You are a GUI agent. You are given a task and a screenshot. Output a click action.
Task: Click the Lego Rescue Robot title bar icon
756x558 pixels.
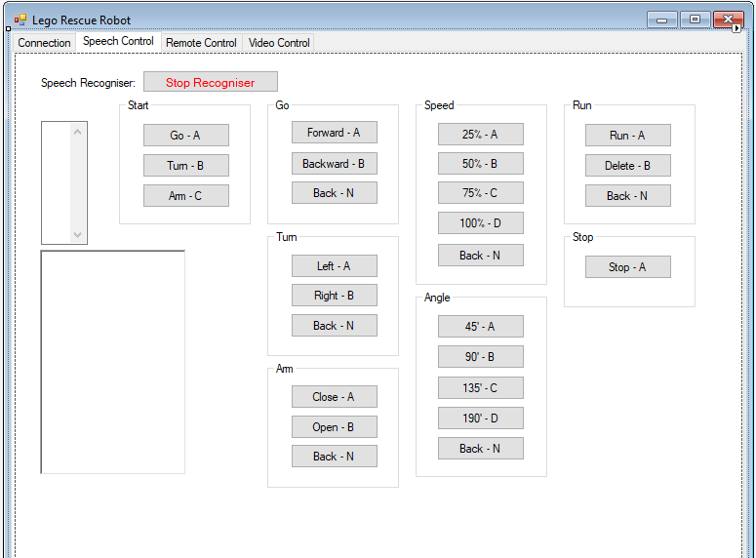click(x=20, y=20)
